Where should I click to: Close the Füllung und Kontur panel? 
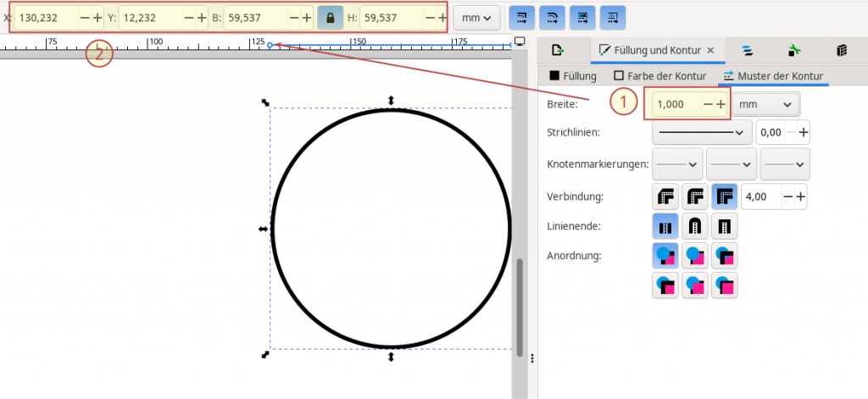click(710, 51)
